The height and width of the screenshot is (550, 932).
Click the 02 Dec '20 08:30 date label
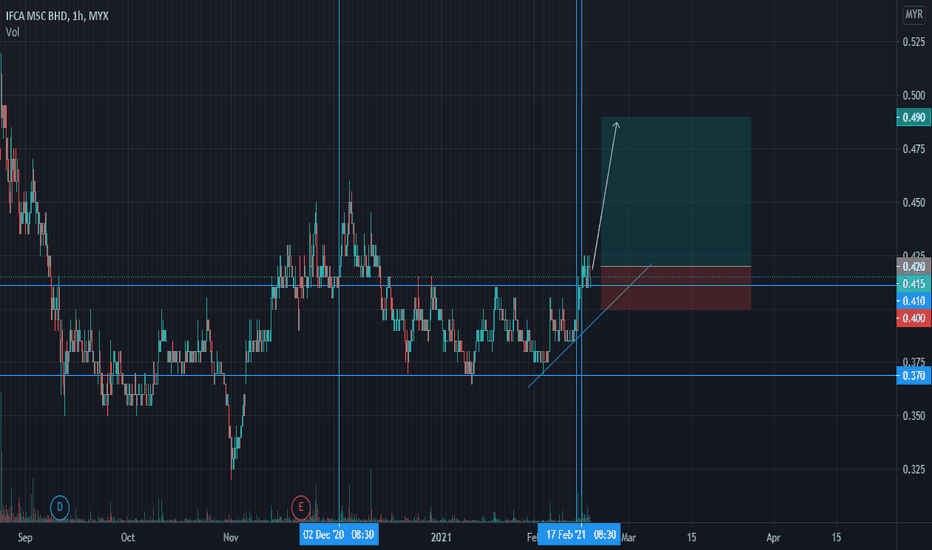tap(339, 535)
